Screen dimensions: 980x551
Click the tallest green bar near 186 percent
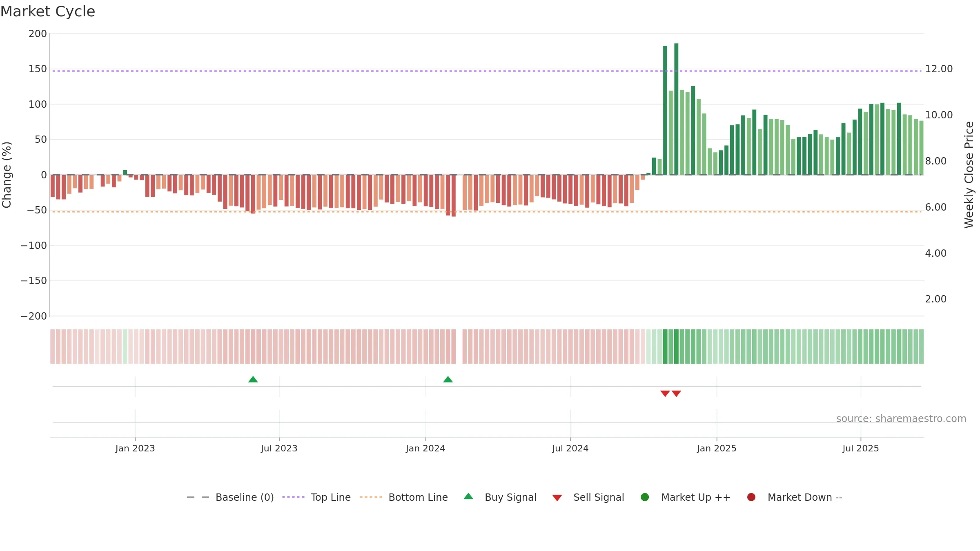676,109
